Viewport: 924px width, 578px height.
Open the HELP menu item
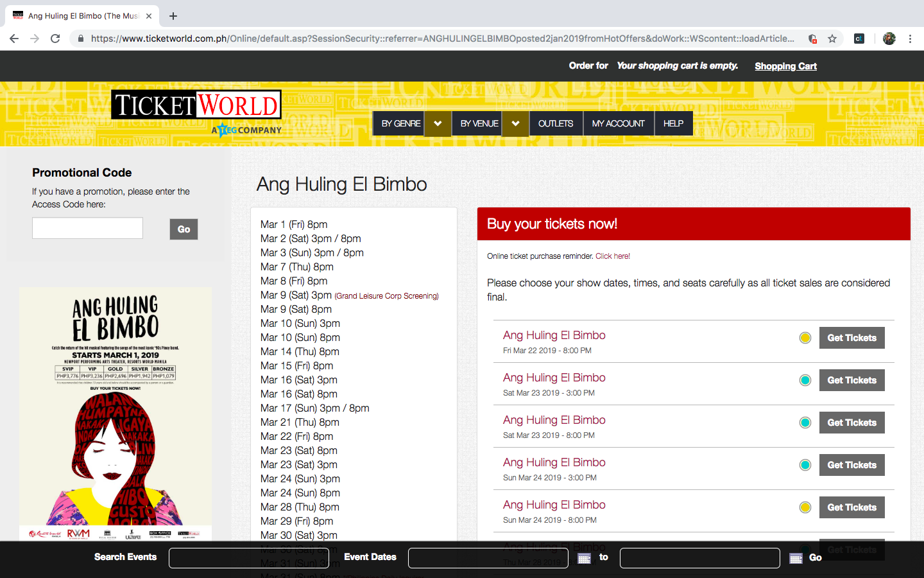[x=673, y=123]
